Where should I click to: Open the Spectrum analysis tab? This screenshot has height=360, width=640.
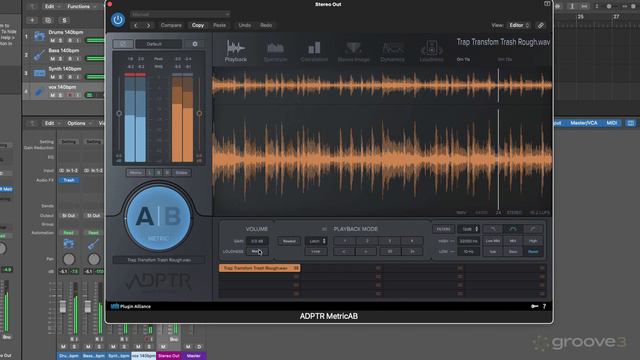275,51
